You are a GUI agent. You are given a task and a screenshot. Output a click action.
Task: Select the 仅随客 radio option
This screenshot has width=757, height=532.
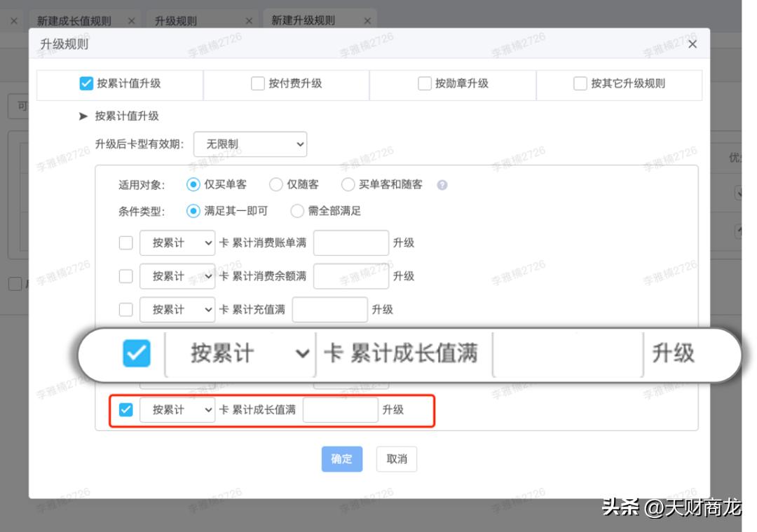pos(277,184)
